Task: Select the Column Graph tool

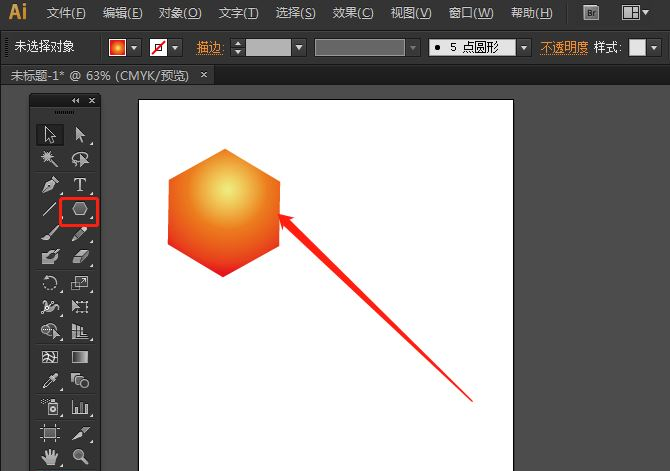Action: (80, 407)
